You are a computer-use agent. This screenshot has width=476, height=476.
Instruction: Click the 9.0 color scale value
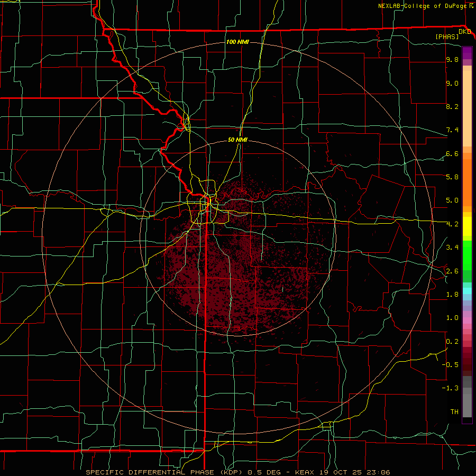click(x=452, y=83)
